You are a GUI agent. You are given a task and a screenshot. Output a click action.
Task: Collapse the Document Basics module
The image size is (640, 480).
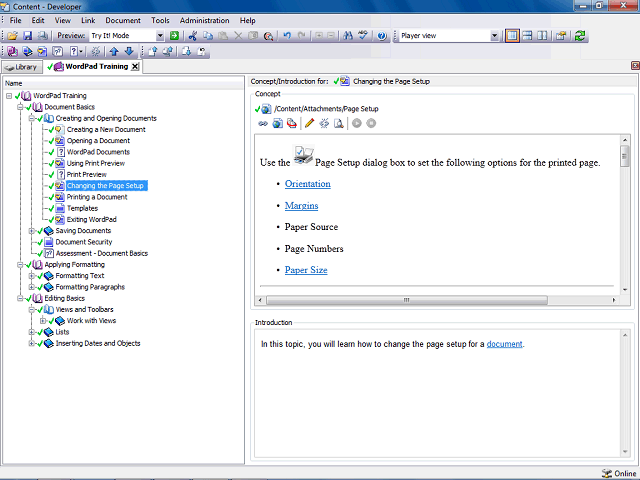20,107
